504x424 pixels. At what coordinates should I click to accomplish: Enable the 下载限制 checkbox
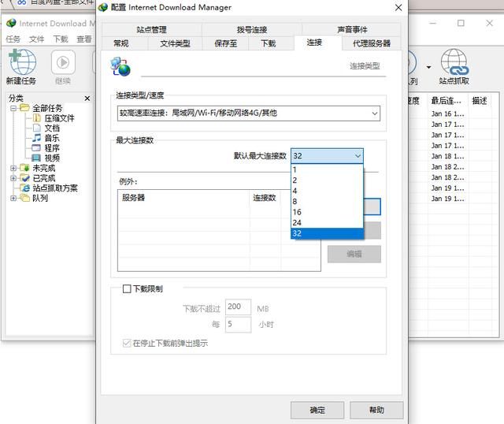(127, 288)
